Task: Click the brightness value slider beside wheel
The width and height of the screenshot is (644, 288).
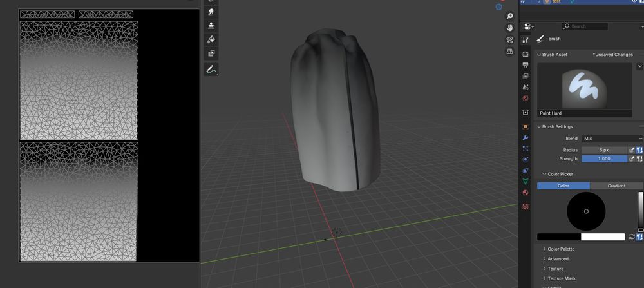Action: (640, 211)
